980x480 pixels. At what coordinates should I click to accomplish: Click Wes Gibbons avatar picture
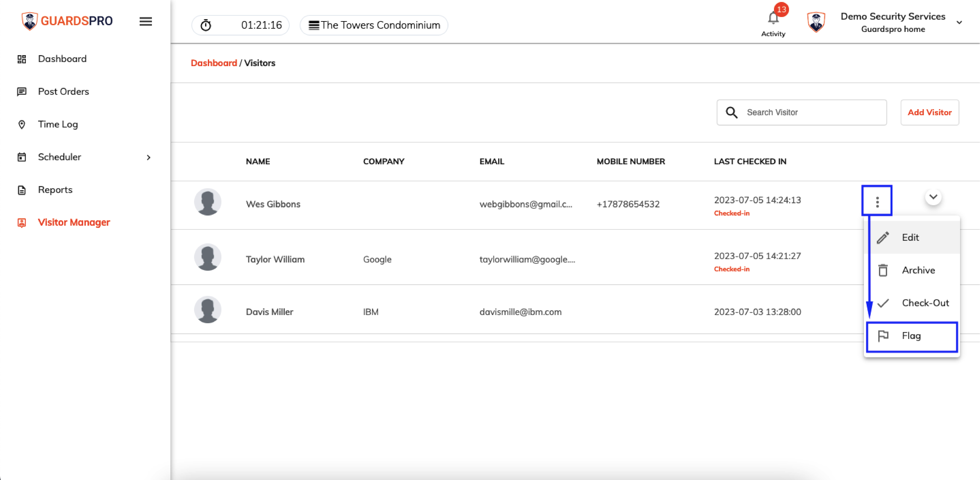(208, 202)
